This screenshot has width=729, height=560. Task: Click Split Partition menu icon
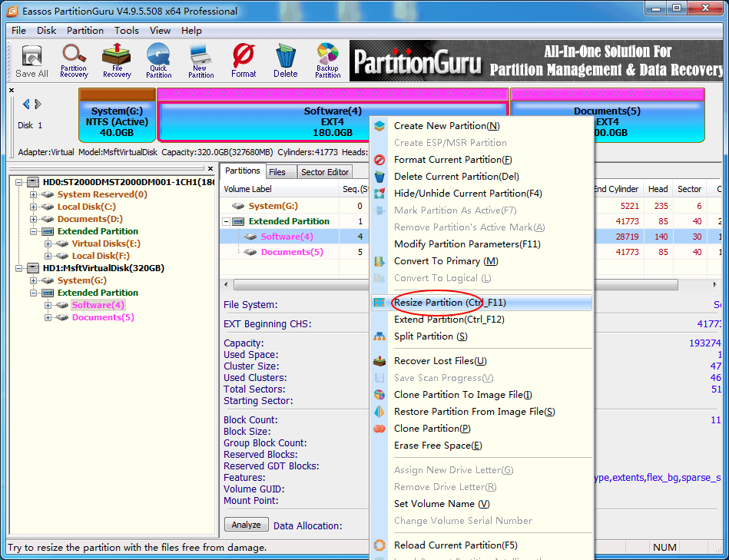pos(379,336)
